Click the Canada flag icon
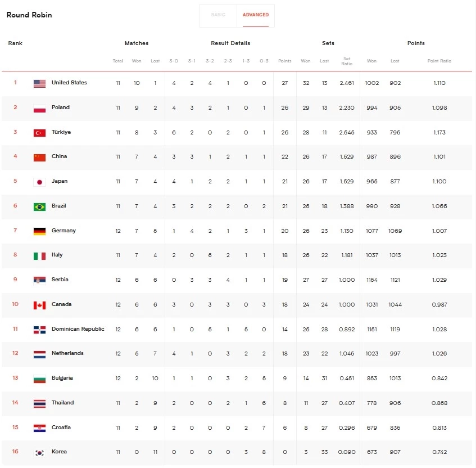This screenshot has height=468, width=476. [x=38, y=304]
